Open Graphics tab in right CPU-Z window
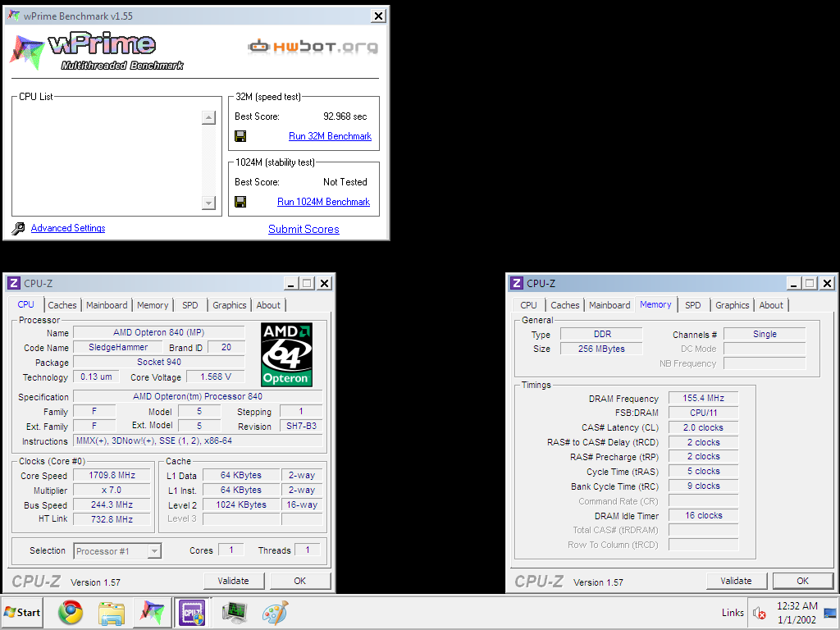This screenshot has height=630, width=840. click(733, 305)
